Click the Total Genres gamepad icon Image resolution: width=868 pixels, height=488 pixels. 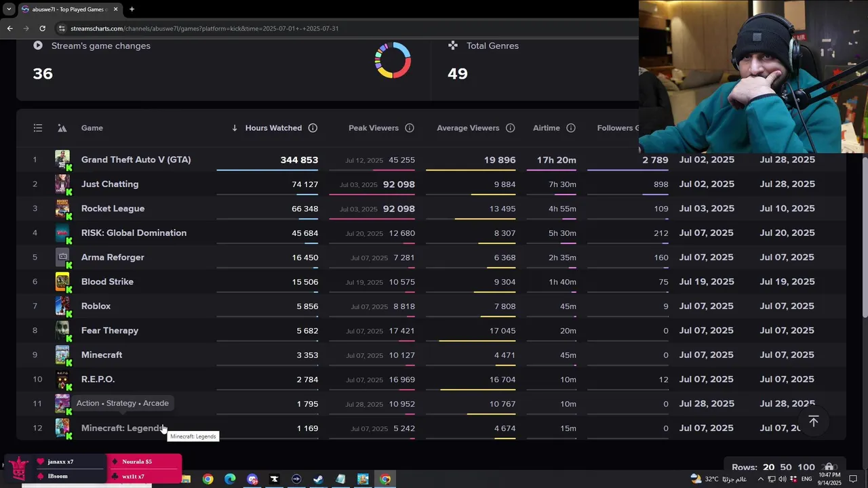(x=453, y=45)
